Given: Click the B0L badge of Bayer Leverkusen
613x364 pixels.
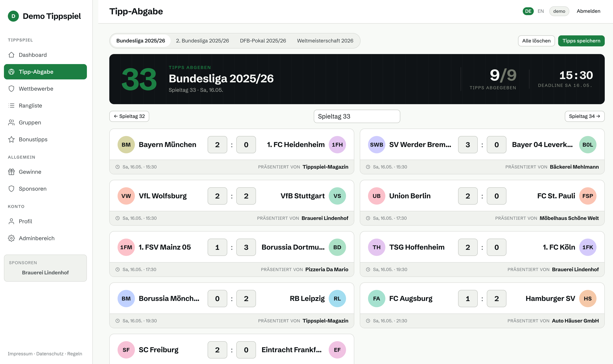Looking at the screenshot, I should coord(588,145).
